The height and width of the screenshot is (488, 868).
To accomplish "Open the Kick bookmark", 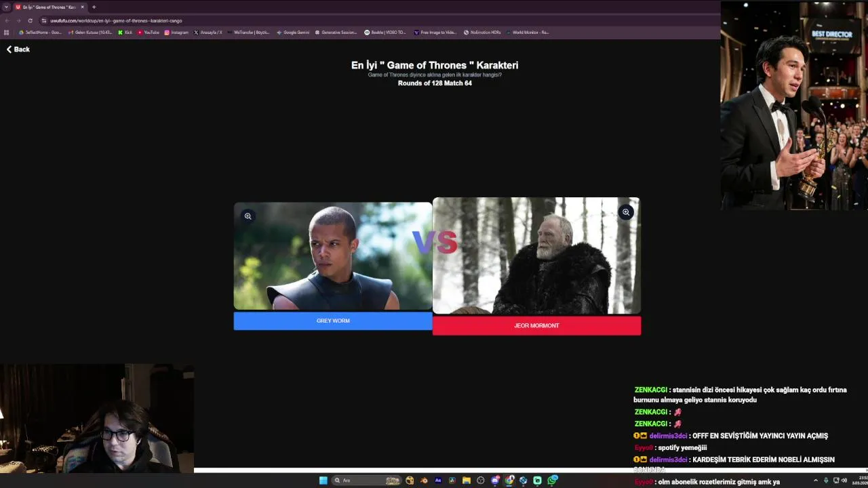I will pos(125,33).
